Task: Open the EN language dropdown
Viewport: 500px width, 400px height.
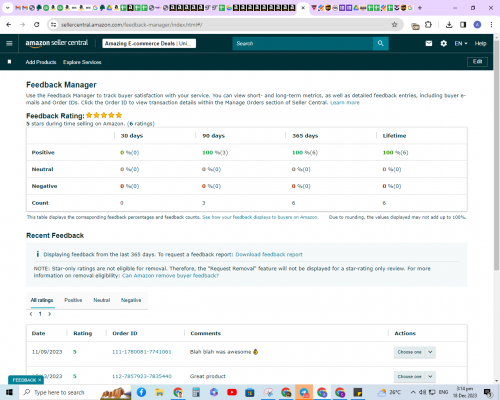Action: click(x=461, y=43)
